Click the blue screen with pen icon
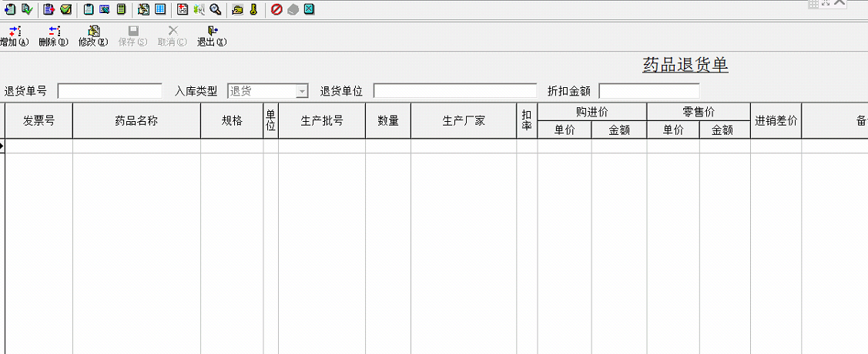Screen dimensions: 868x354 coord(105,9)
